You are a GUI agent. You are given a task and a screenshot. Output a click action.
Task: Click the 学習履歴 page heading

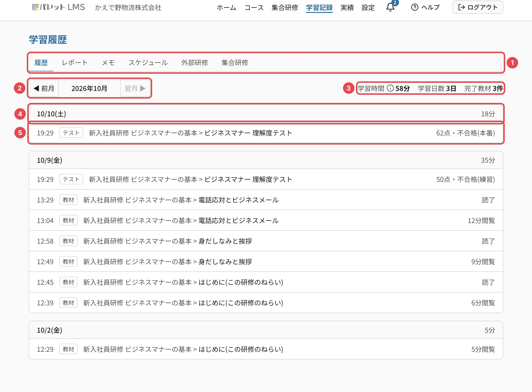coord(48,39)
